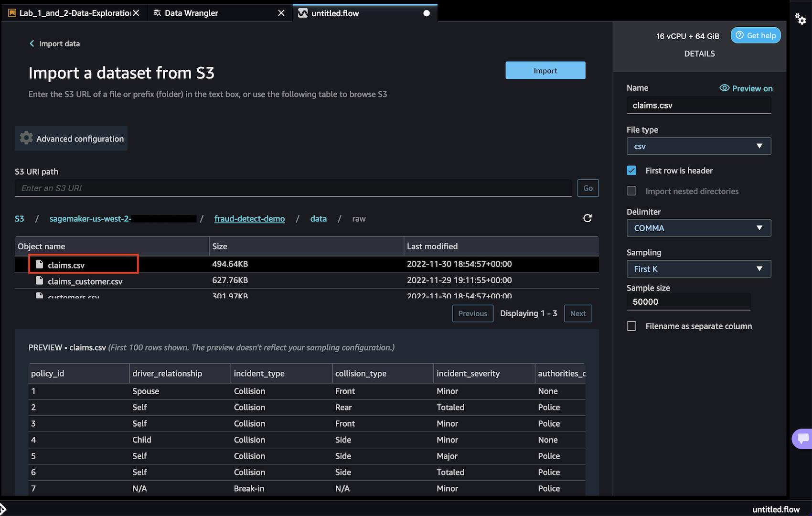
Task: Click the 627.76KB size cell
Action: [230, 280]
